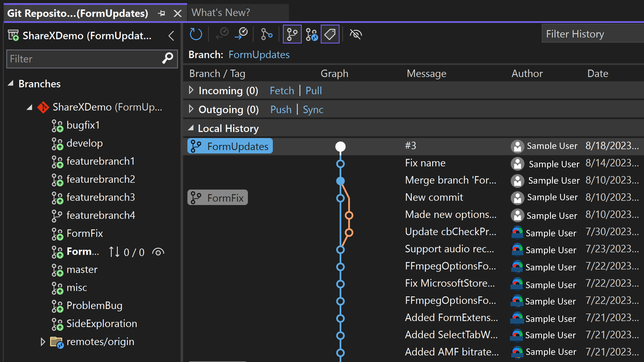644x362 pixels.
Task: Toggle the hide merged branches filter
Action: click(x=356, y=34)
